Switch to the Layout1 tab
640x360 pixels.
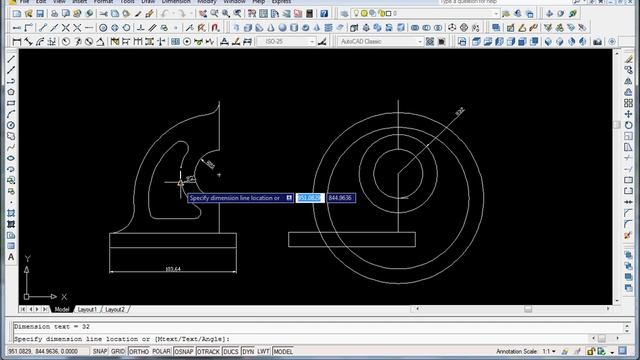tap(87, 309)
